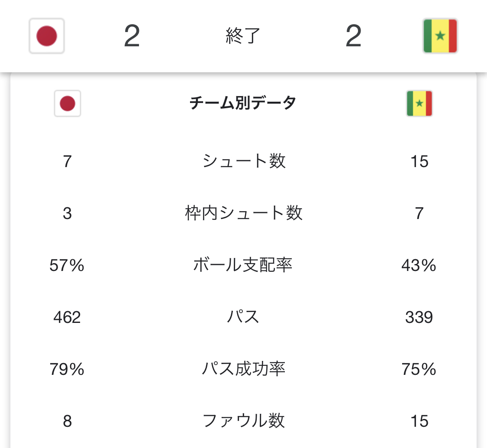Click Senegal's score of 2 in header
The width and height of the screenshot is (487, 448).
click(353, 36)
